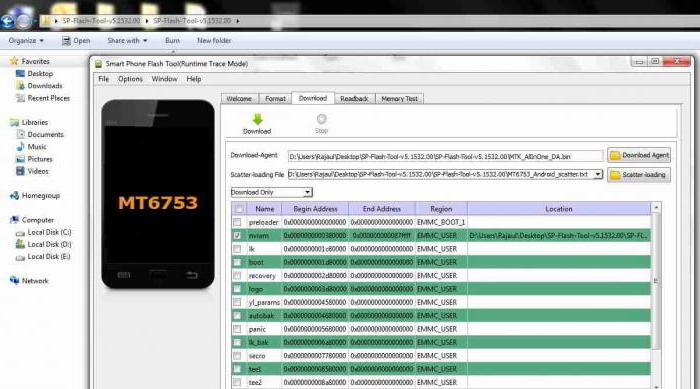The width and height of the screenshot is (700, 389).
Task: Check the panic partition checkbox
Action: click(x=237, y=329)
